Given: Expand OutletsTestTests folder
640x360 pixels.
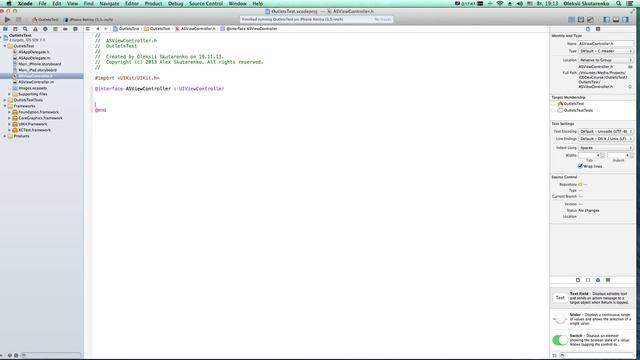Looking at the screenshot, I should click(x=5, y=100).
